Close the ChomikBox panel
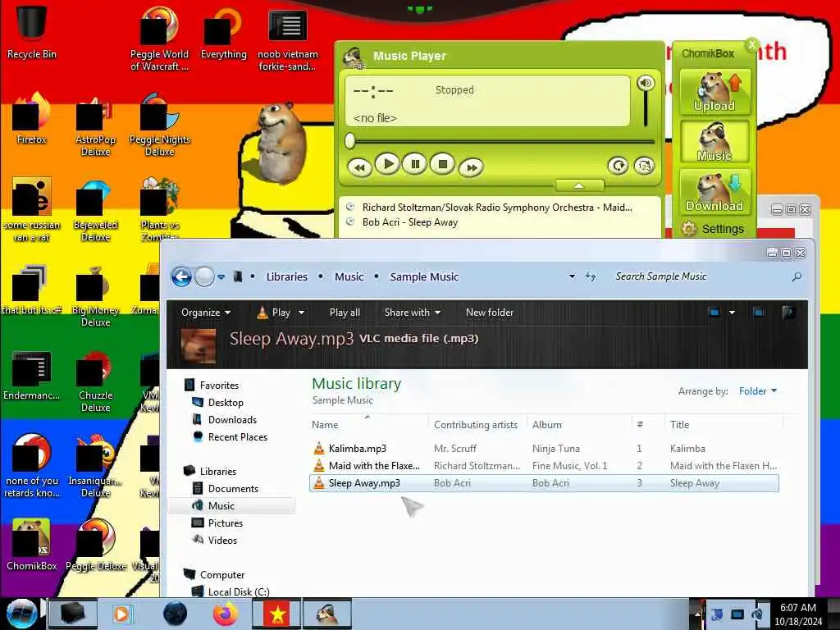The width and height of the screenshot is (840, 630). point(752,44)
